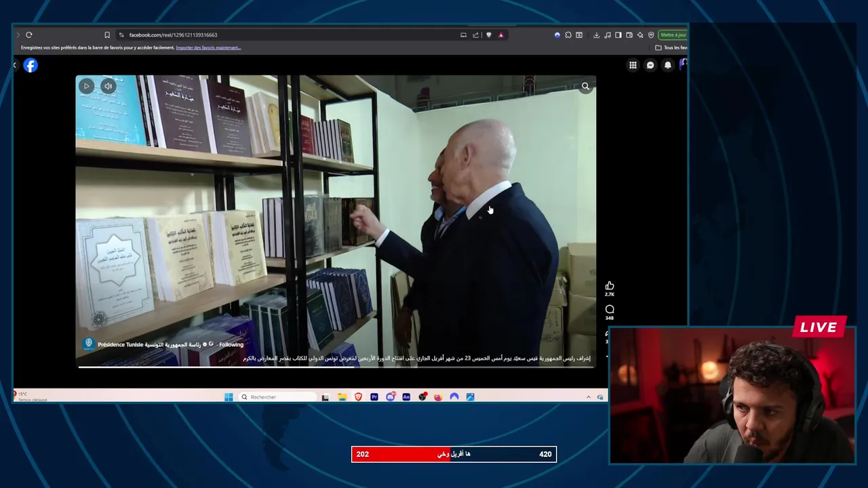
Task: Open the reel comments bubble icon
Action: pos(610,309)
